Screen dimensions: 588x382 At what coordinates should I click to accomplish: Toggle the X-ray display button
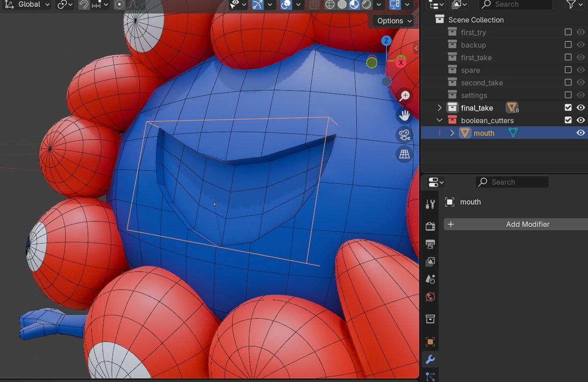click(313, 4)
